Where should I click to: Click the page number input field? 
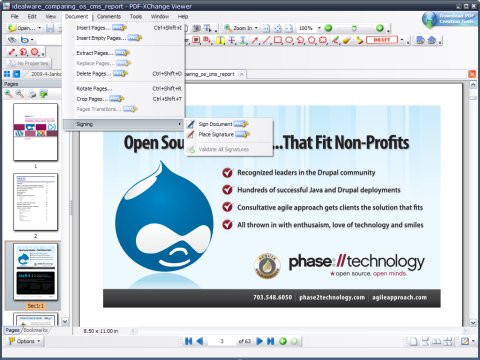221,341
